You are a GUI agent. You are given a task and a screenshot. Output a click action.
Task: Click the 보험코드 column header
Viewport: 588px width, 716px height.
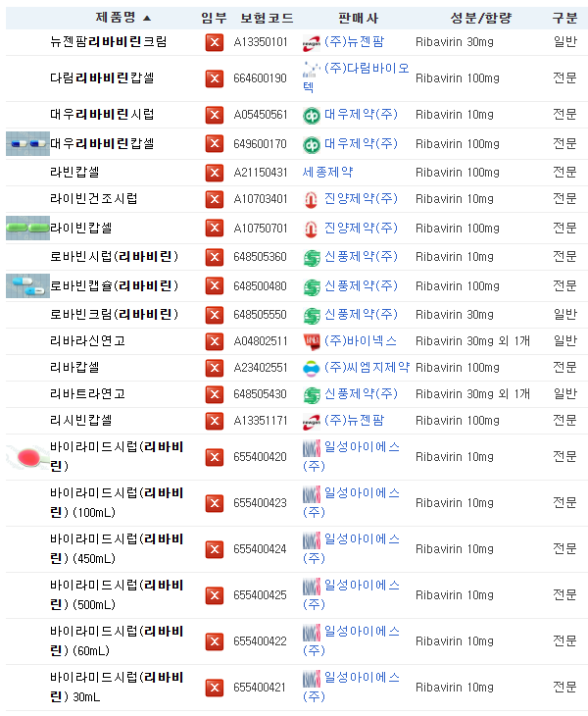(x=267, y=19)
